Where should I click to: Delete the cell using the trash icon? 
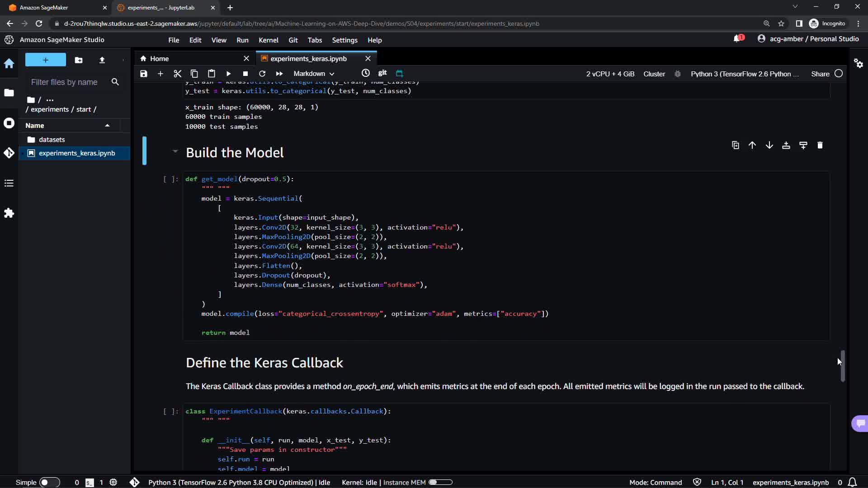[x=820, y=145]
